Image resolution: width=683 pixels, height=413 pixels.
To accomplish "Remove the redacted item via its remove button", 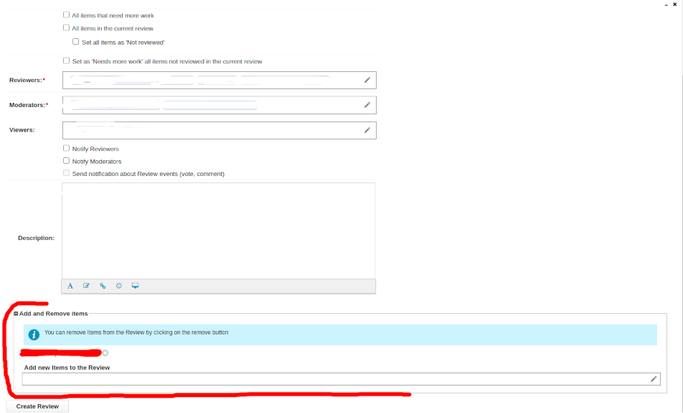I will 105,353.
